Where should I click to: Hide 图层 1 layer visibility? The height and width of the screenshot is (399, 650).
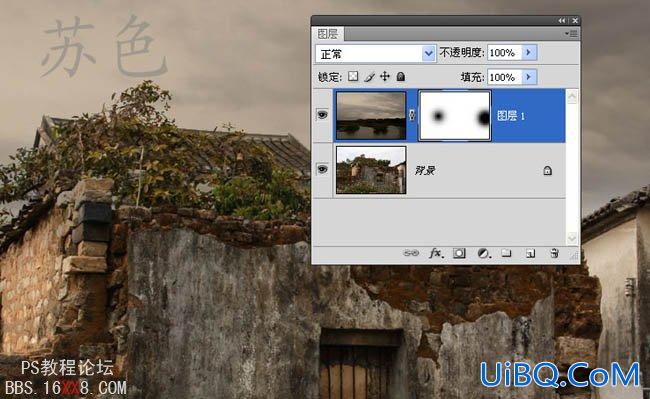[322, 114]
